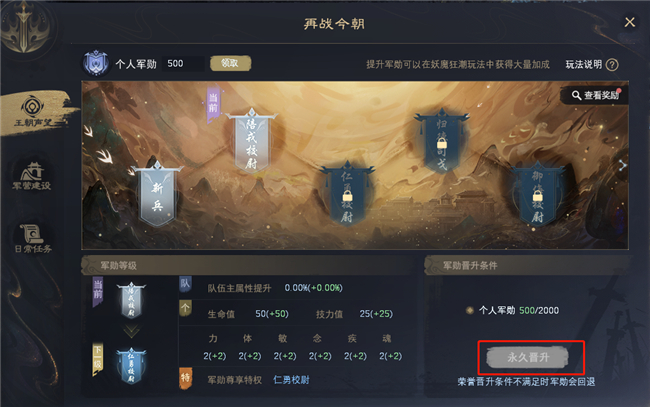Image resolution: width=650 pixels, height=407 pixels.
Task: Click the next-level 仁勇校尉 thumbnail
Action: coord(131,366)
